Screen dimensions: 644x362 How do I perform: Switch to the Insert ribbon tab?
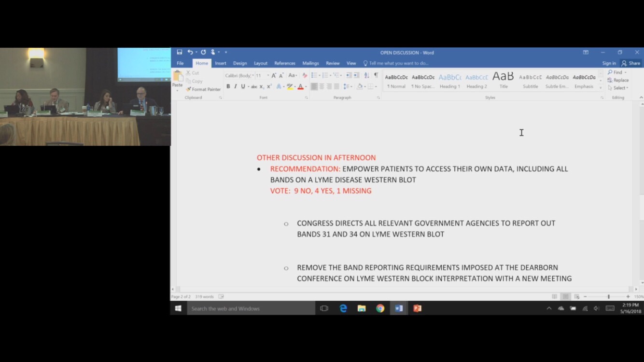coord(221,63)
